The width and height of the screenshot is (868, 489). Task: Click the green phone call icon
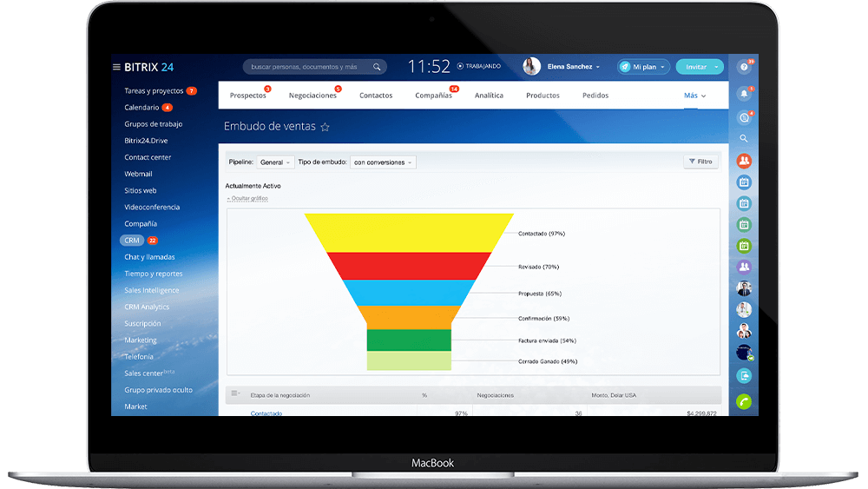point(744,401)
